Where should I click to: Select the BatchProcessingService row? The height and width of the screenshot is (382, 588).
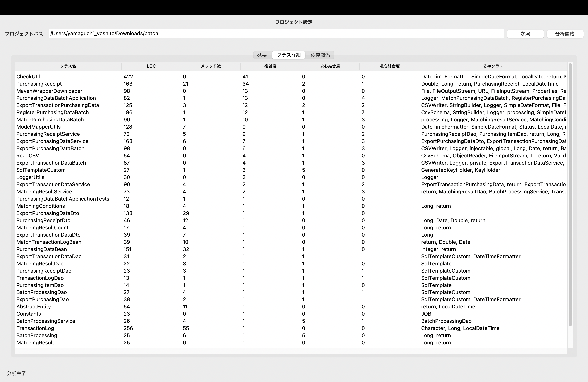point(46,321)
